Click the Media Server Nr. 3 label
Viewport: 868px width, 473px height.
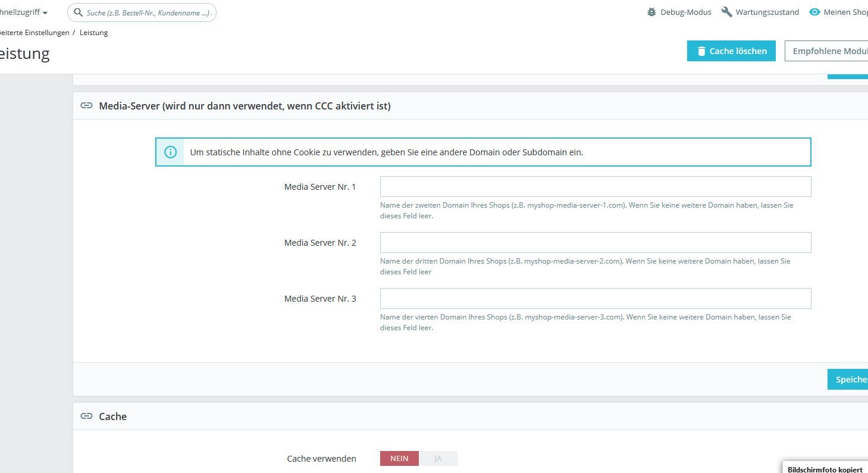tap(320, 299)
